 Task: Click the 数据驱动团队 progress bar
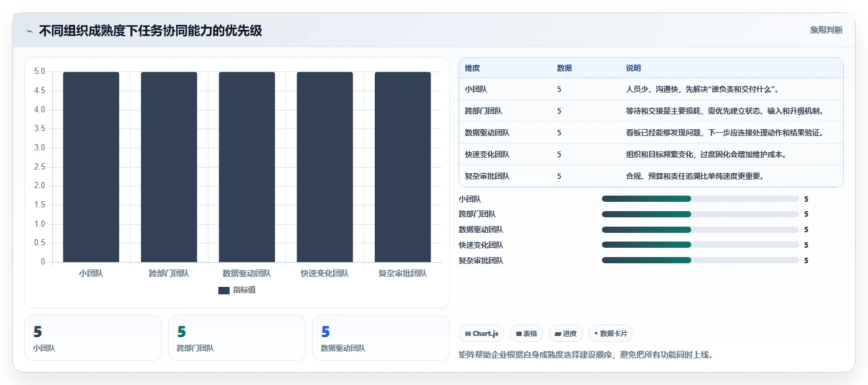tap(700, 230)
